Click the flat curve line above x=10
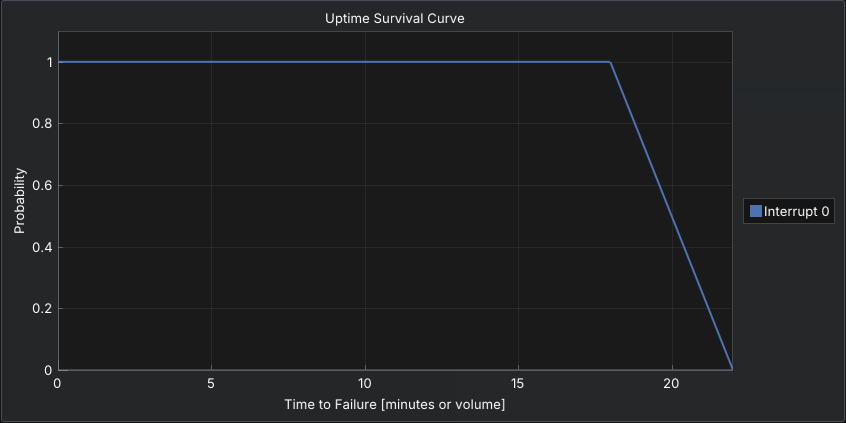 (x=365, y=62)
